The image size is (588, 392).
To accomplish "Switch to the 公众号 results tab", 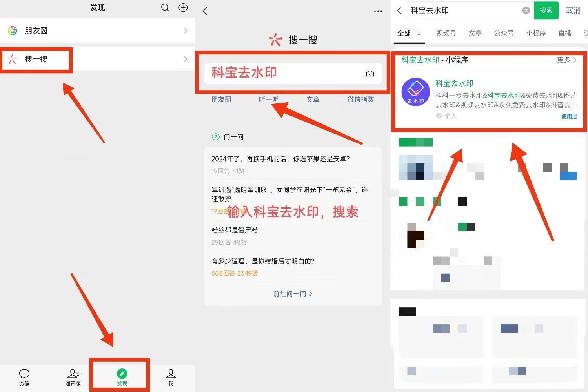I will [504, 33].
